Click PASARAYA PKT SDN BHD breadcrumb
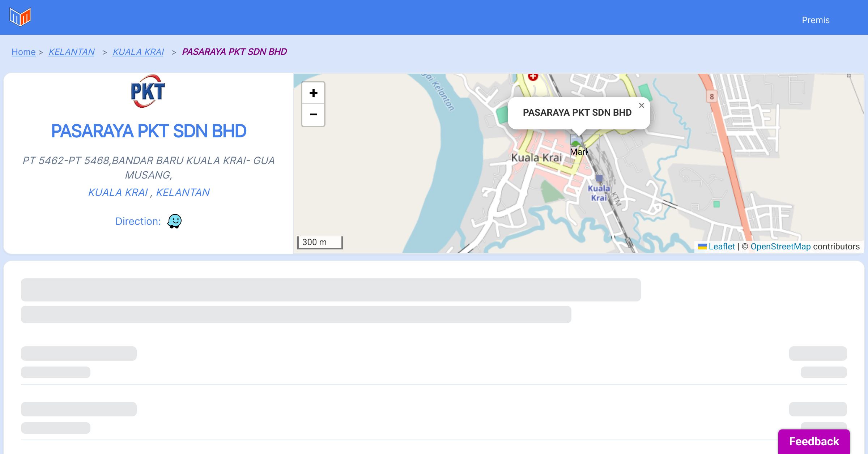Viewport: 868px width, 454px height. [x=234, y=52]
